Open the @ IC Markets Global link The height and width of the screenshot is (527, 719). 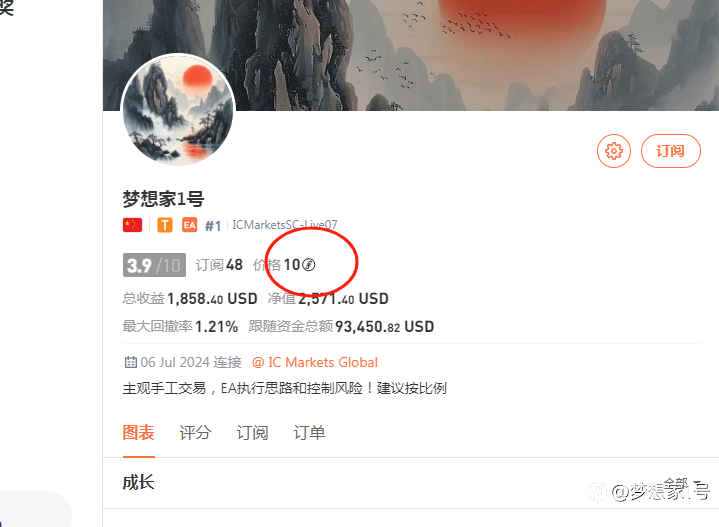click(x=315, y=362)
